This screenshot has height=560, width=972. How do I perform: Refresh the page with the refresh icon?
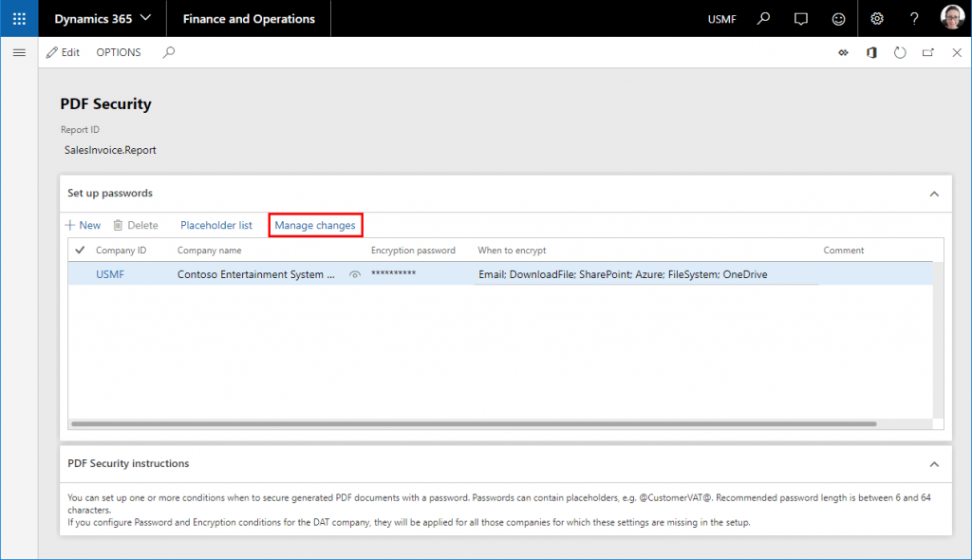click(x=900, y=53)
